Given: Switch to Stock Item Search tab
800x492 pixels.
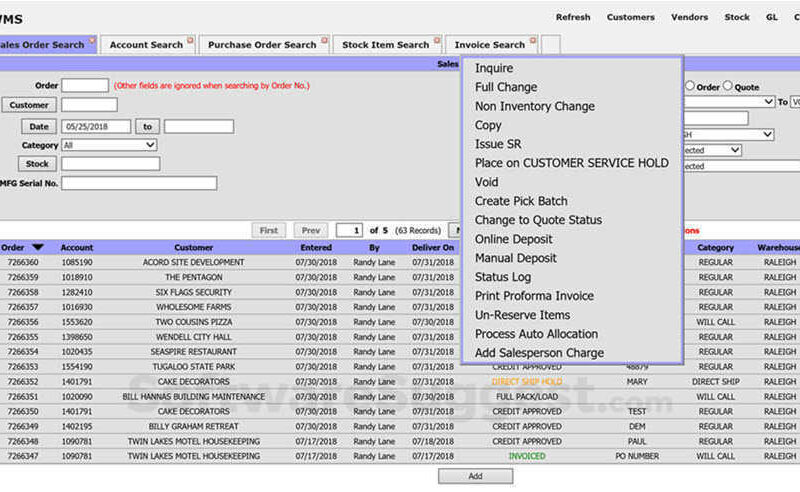Looking at the screenshot, I should pos(386,45).
